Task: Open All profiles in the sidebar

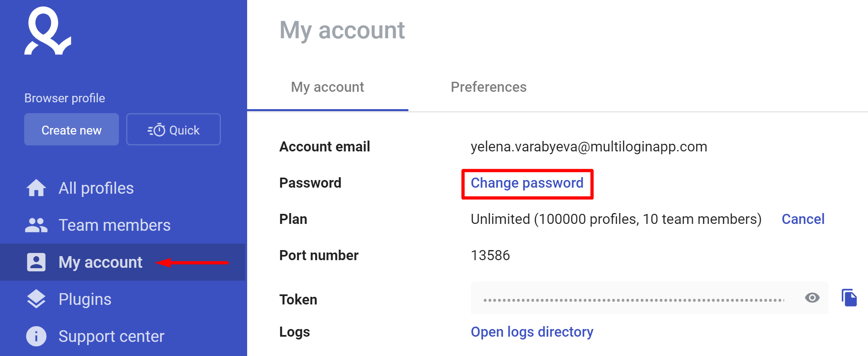Action: 96,188
